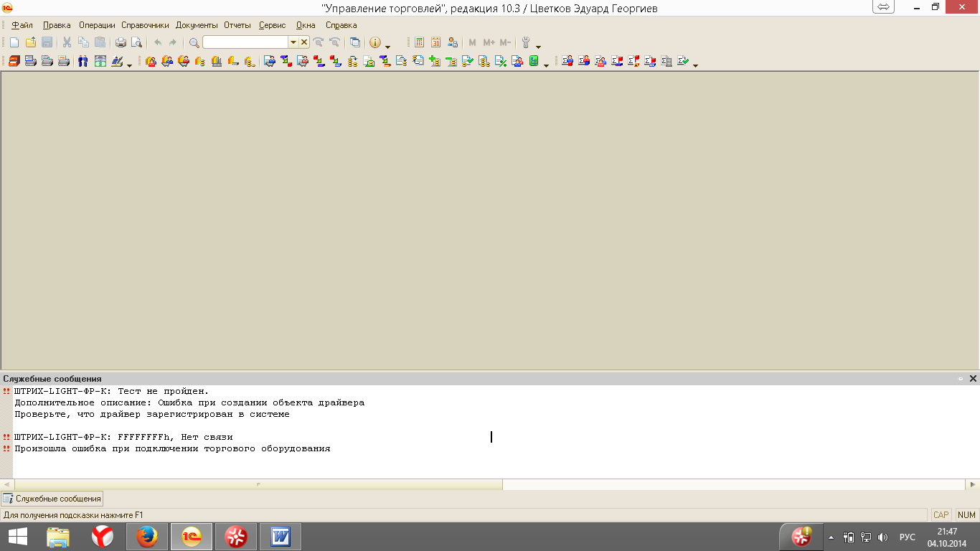This screenshot has height=551, width=980.
Task: Open the Сервис menu
Action: (272, 25)
